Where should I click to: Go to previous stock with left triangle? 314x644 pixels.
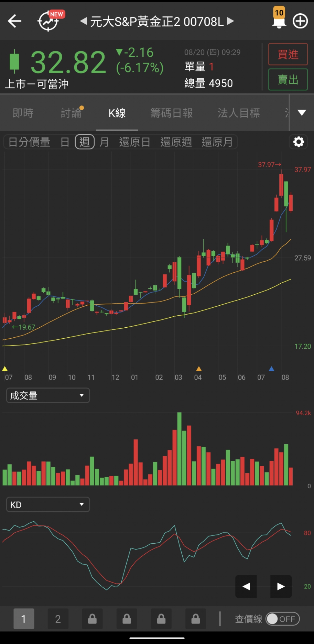coord(84,21)
